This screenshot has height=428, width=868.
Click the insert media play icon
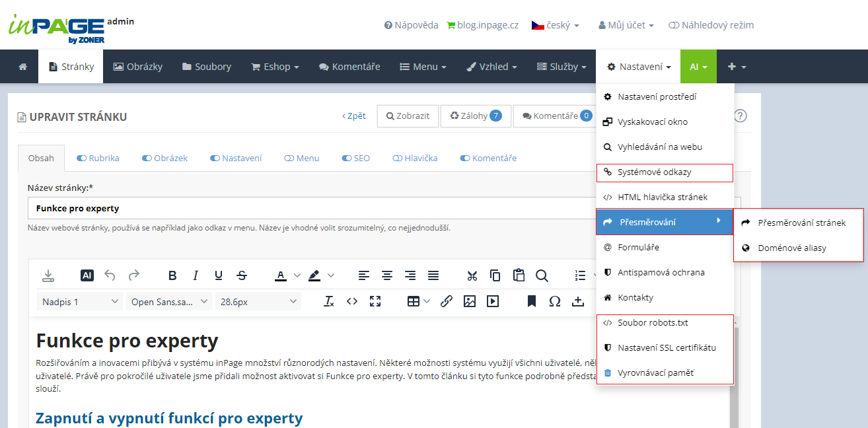click(493, 301)
